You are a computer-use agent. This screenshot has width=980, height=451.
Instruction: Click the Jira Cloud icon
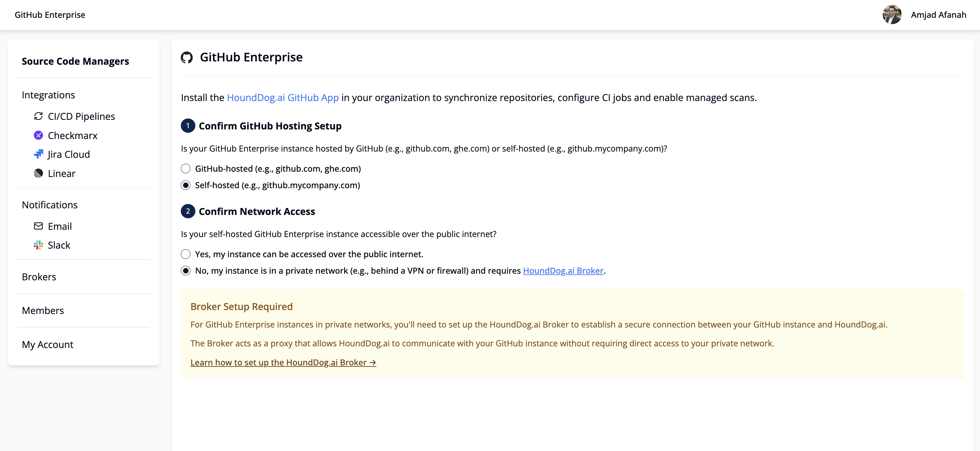point(38,154)
